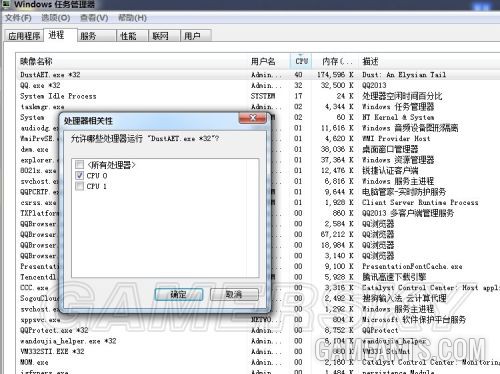This screenshot has height=374, width=500.
Task: Check the All Processors checkbox
Action: click(x=79, y=165)
